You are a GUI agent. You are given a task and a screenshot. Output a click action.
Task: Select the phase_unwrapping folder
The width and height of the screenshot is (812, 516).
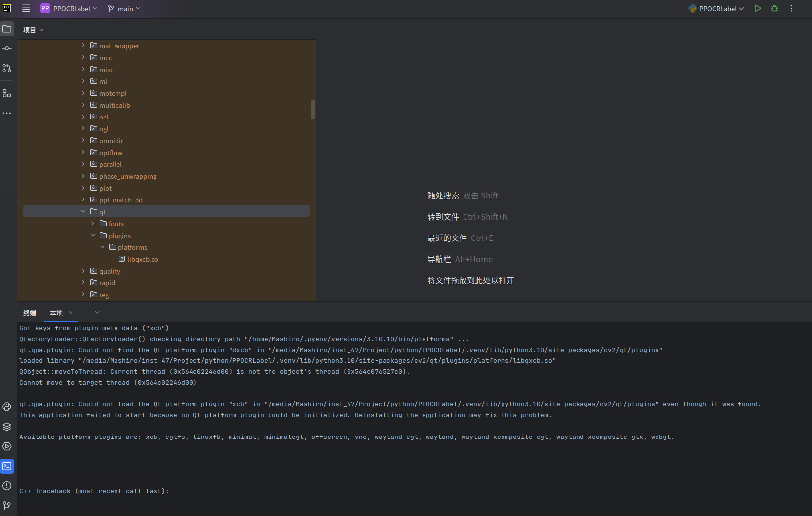tap(123, 176)
